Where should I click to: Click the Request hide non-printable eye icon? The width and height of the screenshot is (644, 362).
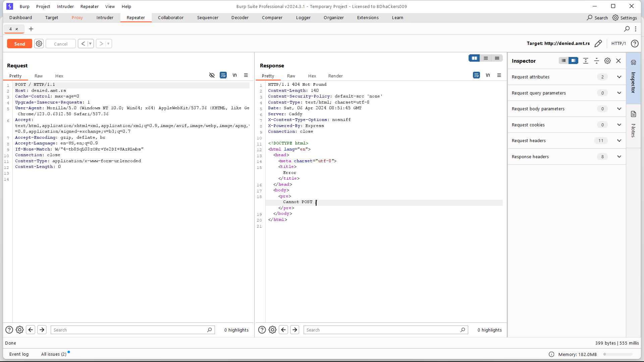212,75
